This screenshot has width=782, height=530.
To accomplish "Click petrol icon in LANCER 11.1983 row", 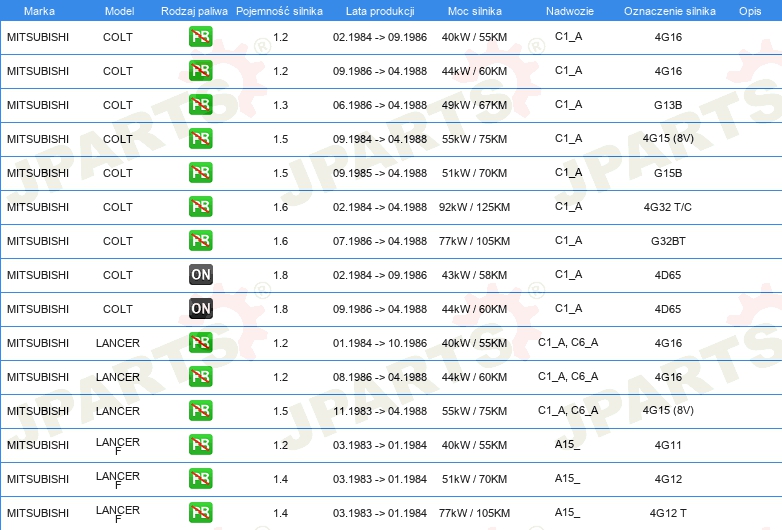I will pos(200,410).
